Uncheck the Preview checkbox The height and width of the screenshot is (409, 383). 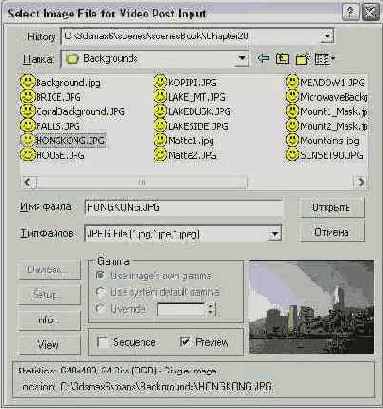(x=184, y=342)
